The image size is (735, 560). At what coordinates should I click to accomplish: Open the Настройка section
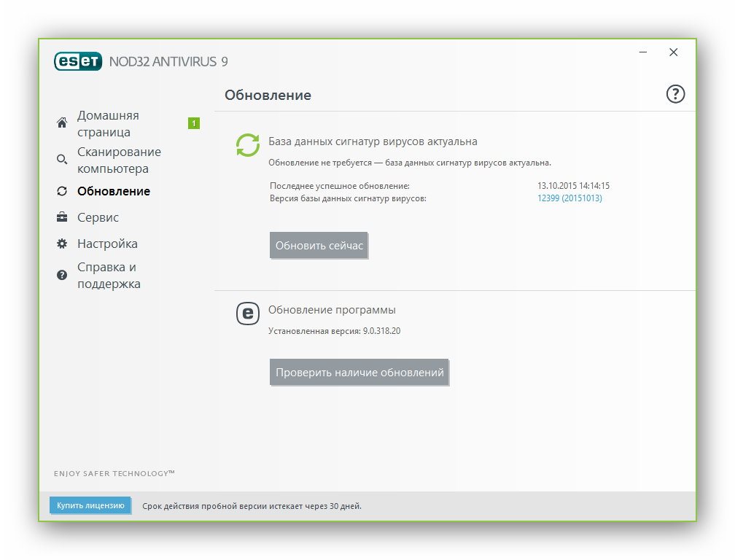click(107, 244)
